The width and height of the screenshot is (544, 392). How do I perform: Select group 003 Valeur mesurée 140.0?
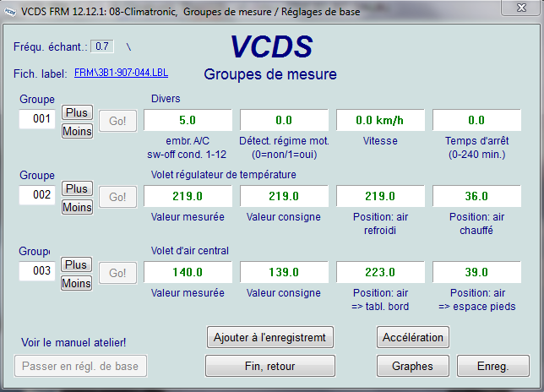pyautogui.click(x=188, y=272)
